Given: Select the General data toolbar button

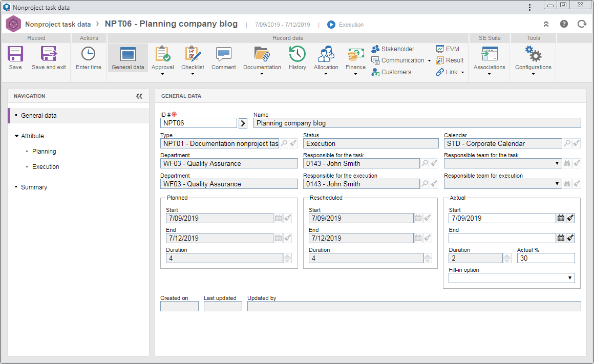Looking at the screenshot, I should click(128, 58).
